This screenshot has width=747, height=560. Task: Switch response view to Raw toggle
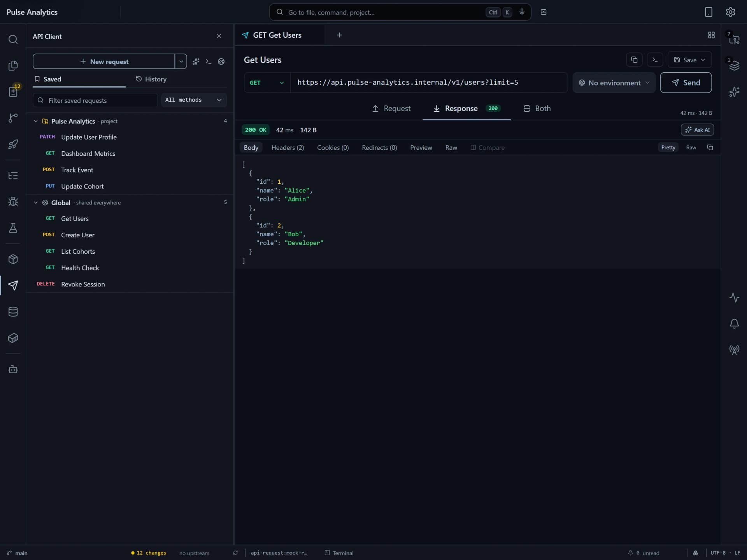691,147
